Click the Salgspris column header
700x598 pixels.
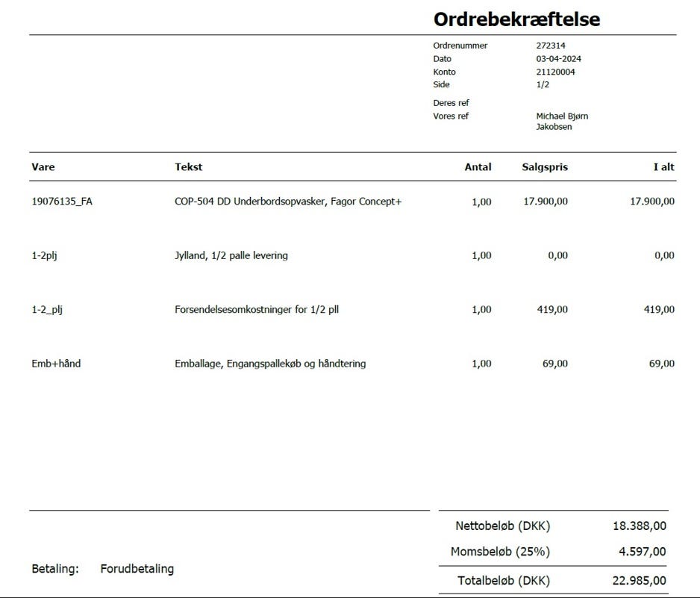point(544,166)
